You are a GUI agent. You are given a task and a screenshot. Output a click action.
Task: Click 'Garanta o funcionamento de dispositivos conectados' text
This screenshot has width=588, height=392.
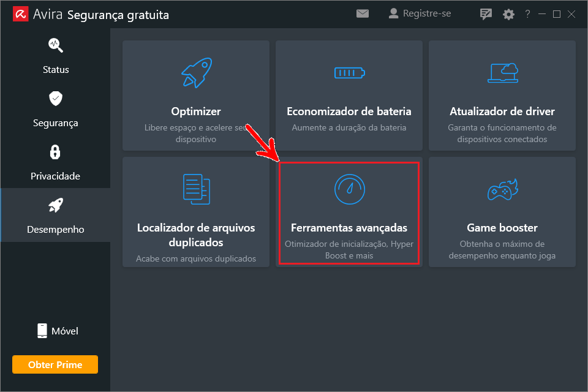[502, 133]
